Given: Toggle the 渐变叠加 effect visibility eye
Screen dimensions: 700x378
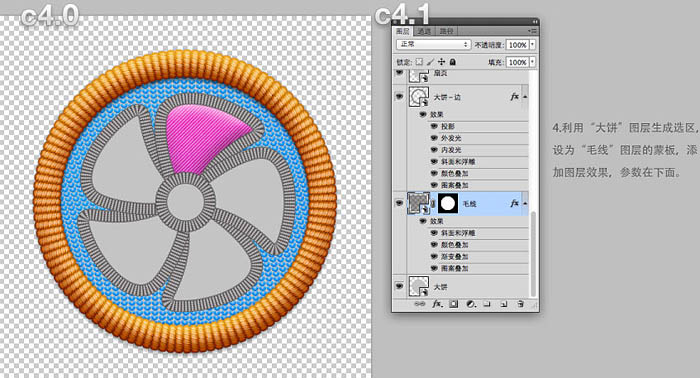Looking at the screenshot, I should [x=434, y=257].
